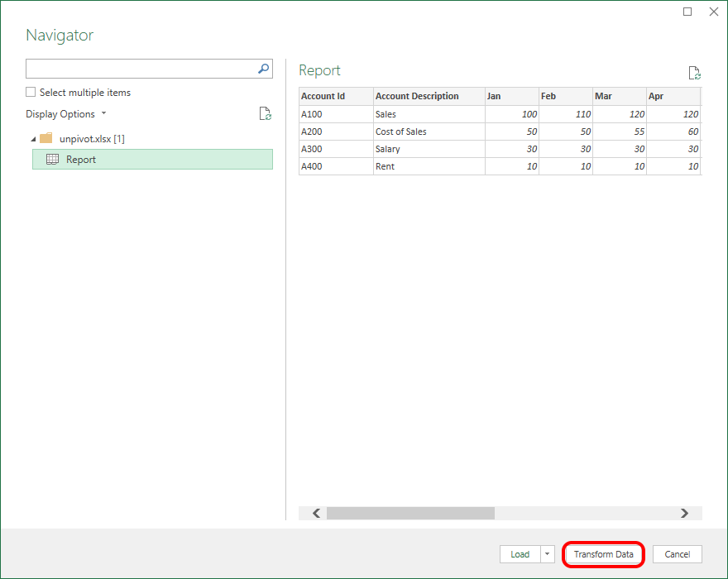Image resolution: width=728 pixels, height=579 pixels.
Task: Click the Account Id column header
Action: point(336,96)
